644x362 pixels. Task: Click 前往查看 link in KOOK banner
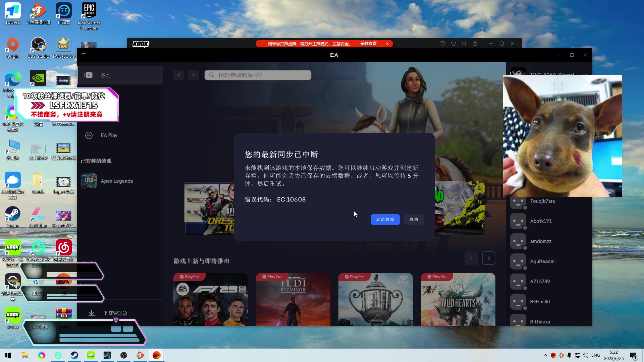click(x=368, y=44)
